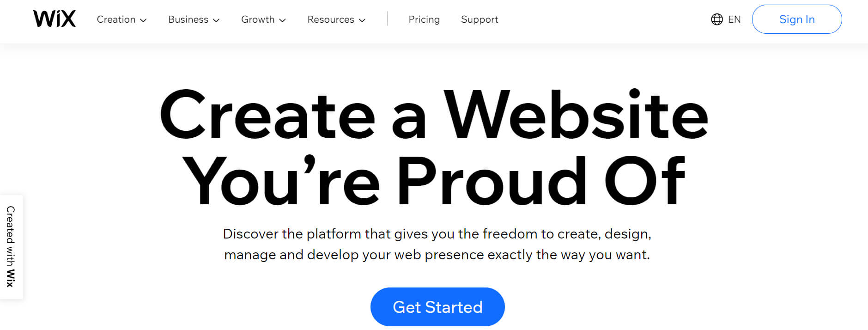Image resolution: width=868 pixels, height=330 pixels.
Task: Expand the Creation menu chevron
Action: (143, 20)
